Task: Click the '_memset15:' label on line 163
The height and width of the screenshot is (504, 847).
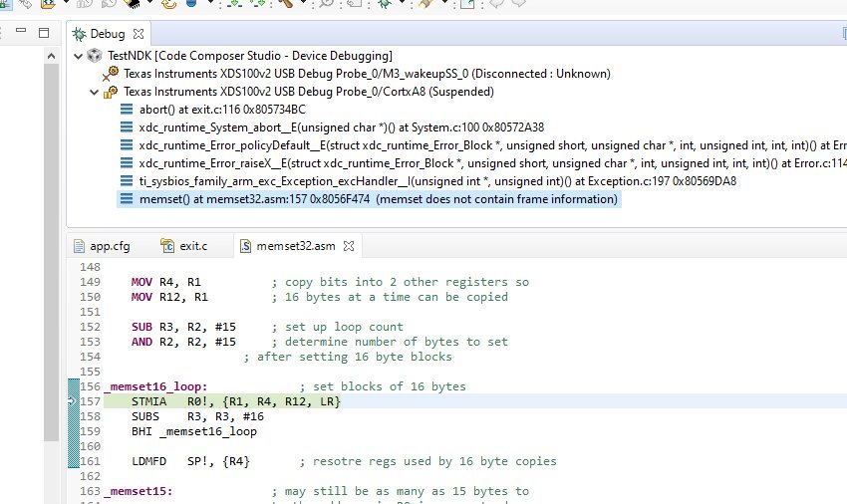Action: 139,492
